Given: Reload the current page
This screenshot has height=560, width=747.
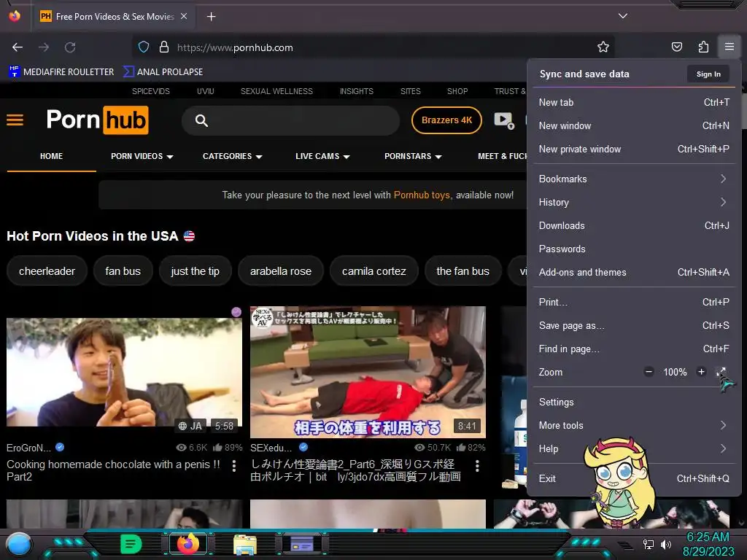Looking at the screenshot, I should pos(70,47).
